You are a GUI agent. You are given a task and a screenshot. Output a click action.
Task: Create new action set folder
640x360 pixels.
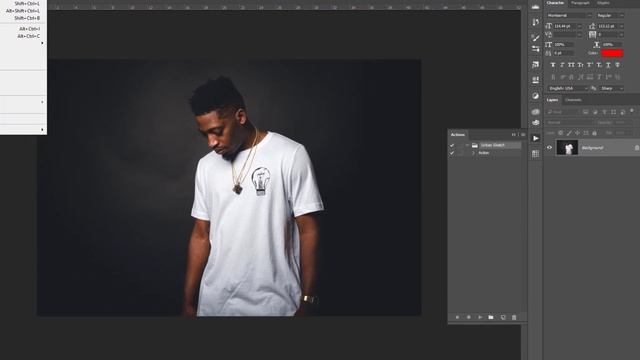(x=491, y=317)
